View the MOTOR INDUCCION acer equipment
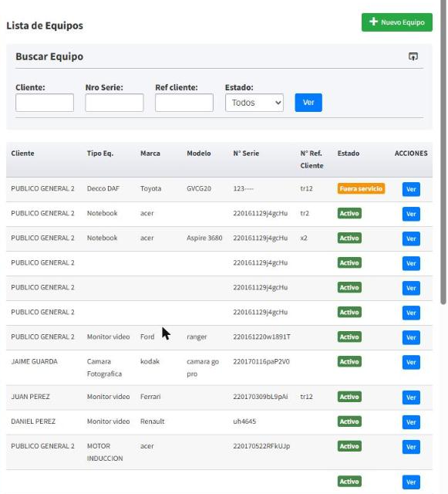 (x=411, y=447)
